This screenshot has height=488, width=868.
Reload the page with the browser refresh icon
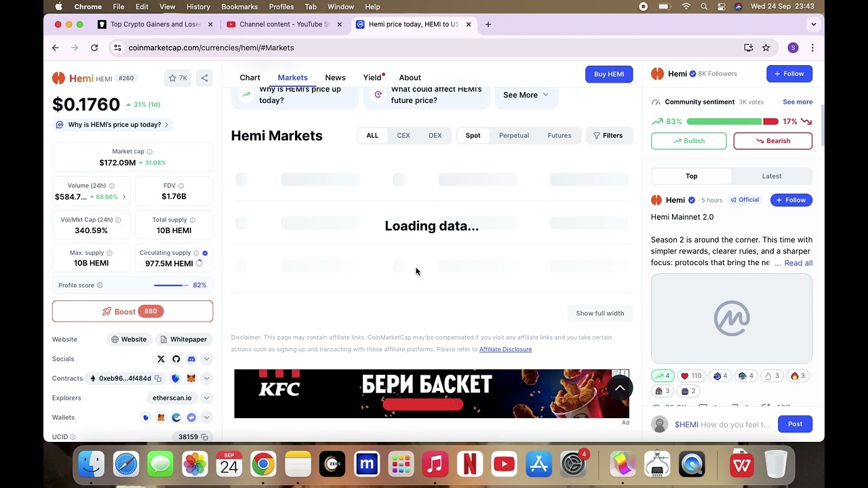tap(94, 47)
